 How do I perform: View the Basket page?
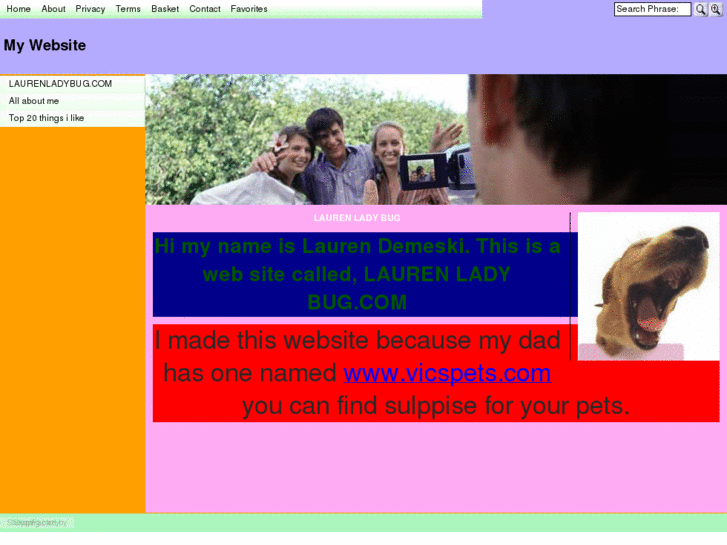click(x=165, y=9)
